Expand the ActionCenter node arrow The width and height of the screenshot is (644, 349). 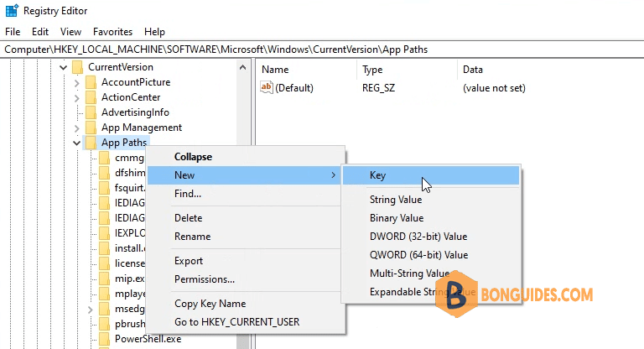click(x=77, y=98)
